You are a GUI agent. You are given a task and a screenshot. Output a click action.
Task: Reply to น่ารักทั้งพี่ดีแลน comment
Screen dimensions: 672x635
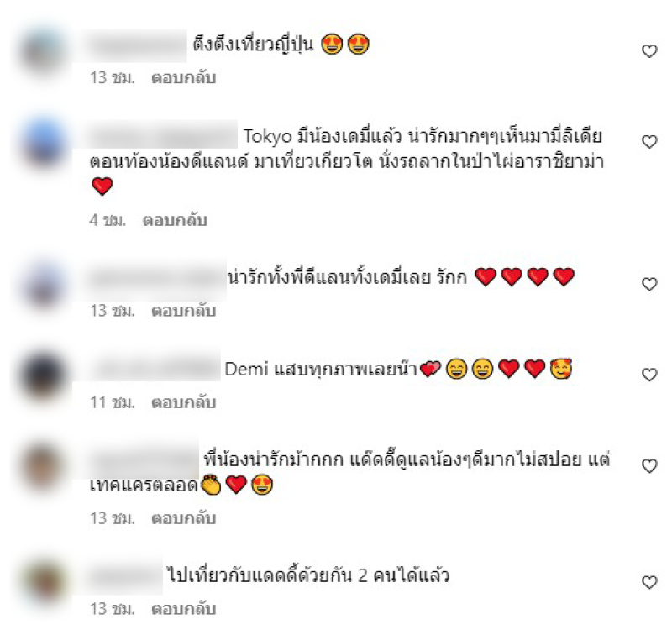[x=183, y=311]
